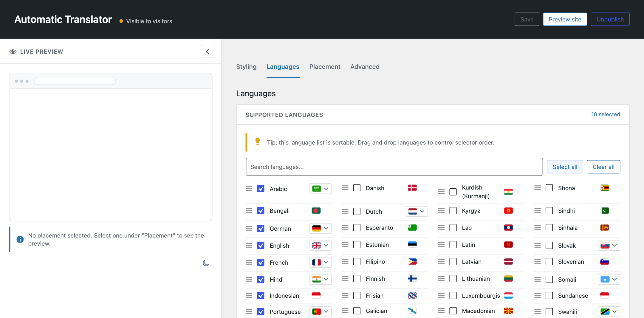This screenshot has width=644, height=318.
Task: Open the Slovak flag dropdown
Action: (609, 245)
